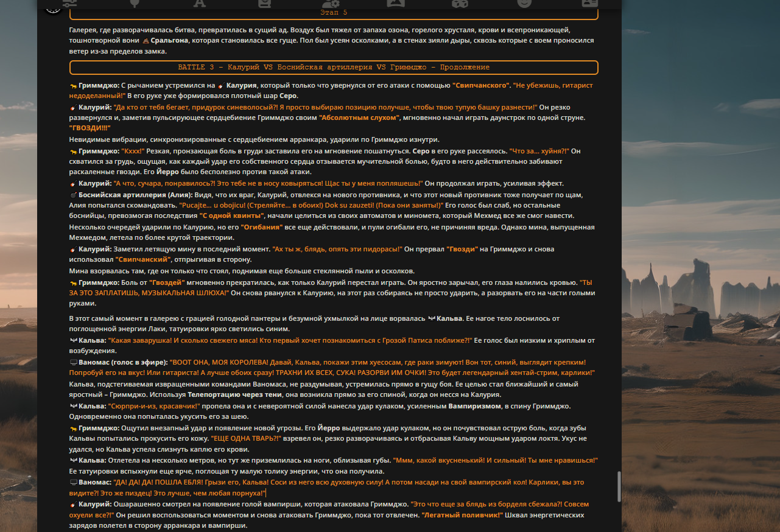
Task: Click the leopard emoji before "Гриммджо: Ощутил внезапный удар"
Action: point(73,428)
